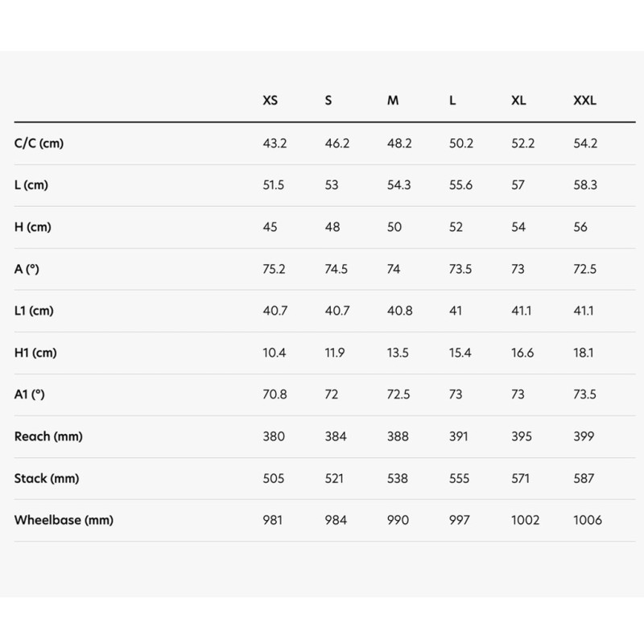
Task: Click the Stack (mm) row label
Action: click(x=47, y=478)
